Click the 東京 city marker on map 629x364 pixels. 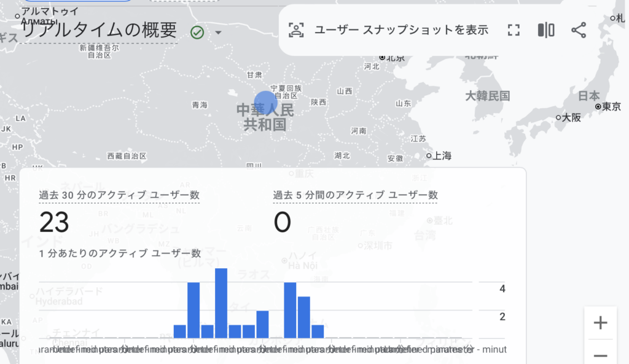pyautogui.click(x=598, y=107)
